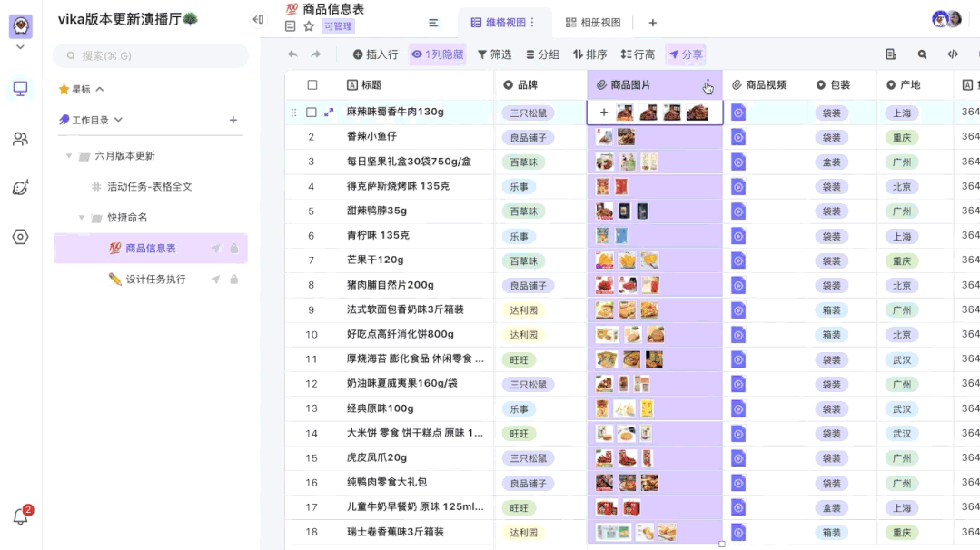Open the rocket template center icon
Viewport: 980px width, 550px height.
(x=21, y=187)
